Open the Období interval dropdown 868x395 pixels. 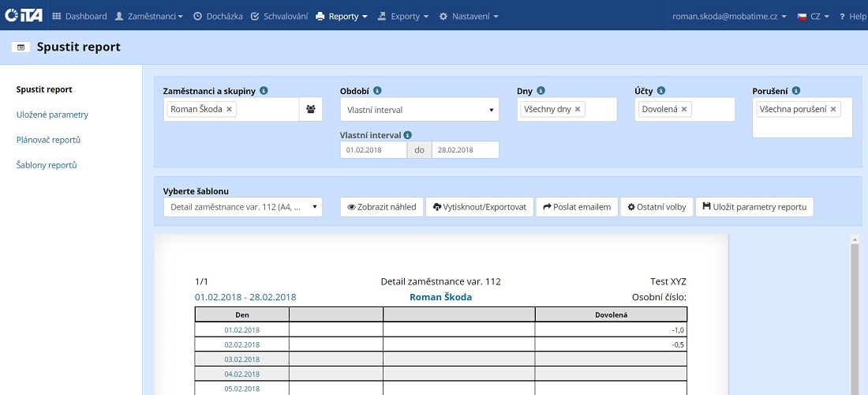tap(419, 110)
